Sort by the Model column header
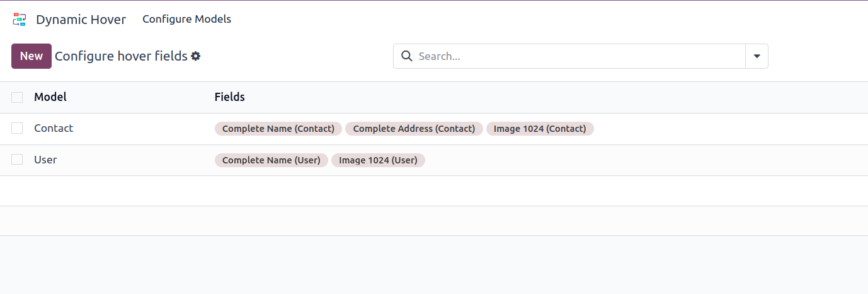This screenshot has width=868, height=294. [50, 97]
